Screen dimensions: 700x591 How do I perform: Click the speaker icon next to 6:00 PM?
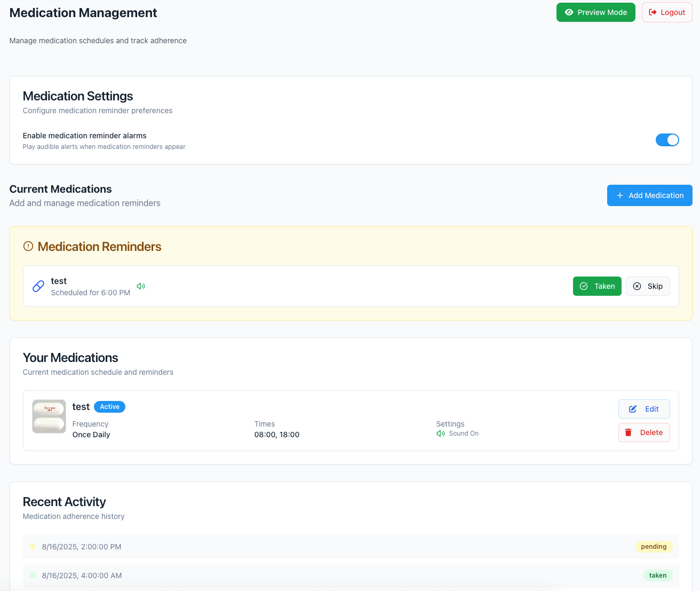pos(141,286)
